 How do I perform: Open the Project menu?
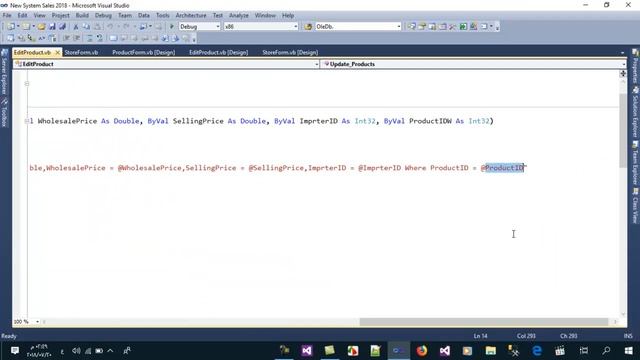click(60, 16)
